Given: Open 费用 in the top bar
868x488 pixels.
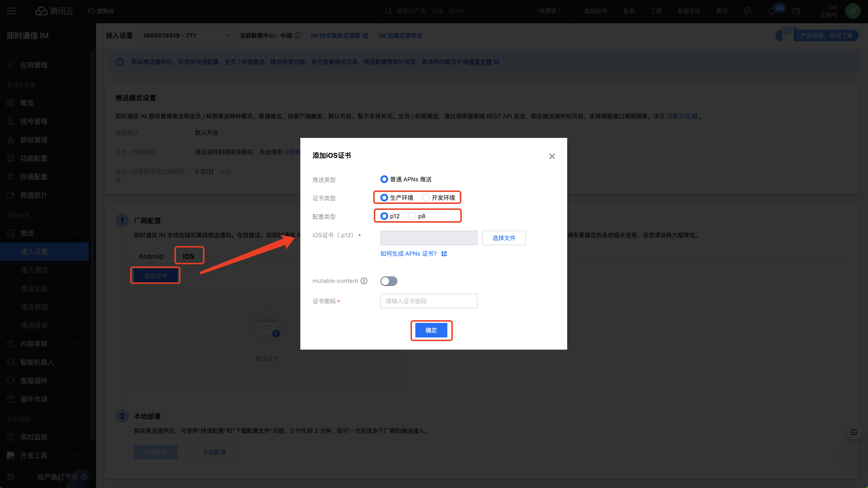Looking at the screenshot, I should [x=722, y=11].
